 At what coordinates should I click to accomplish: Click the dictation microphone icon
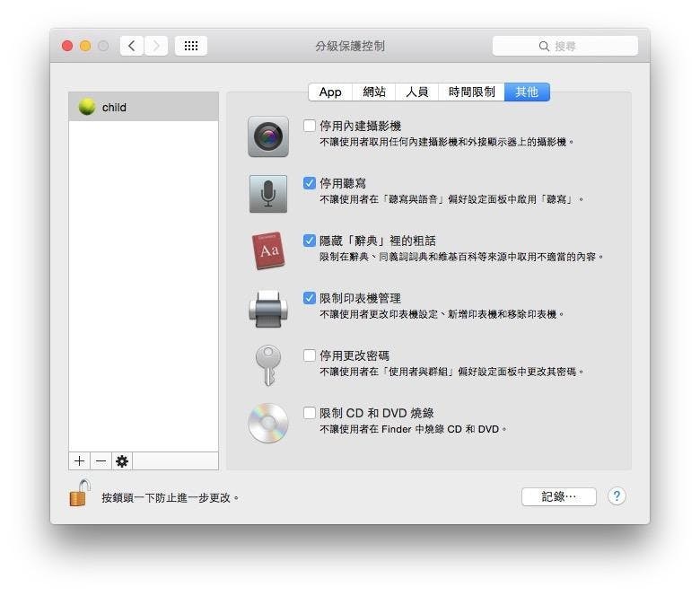coord(267,194)
